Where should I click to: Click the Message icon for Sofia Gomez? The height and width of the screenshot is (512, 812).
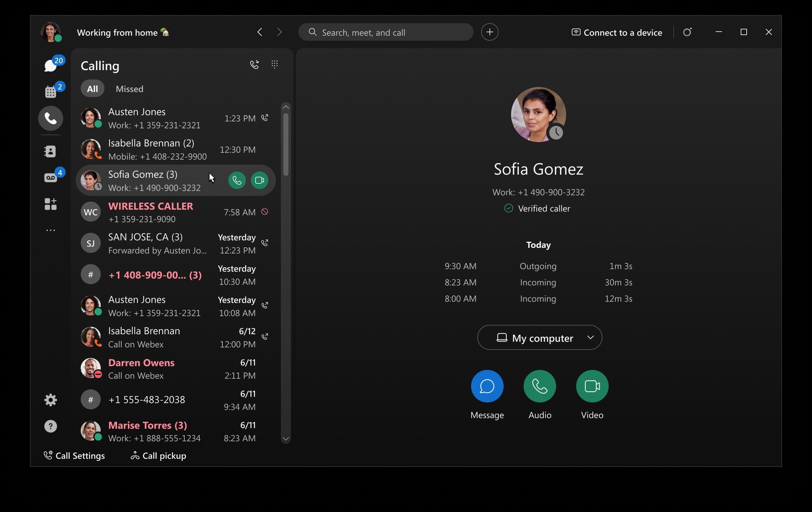487,386
